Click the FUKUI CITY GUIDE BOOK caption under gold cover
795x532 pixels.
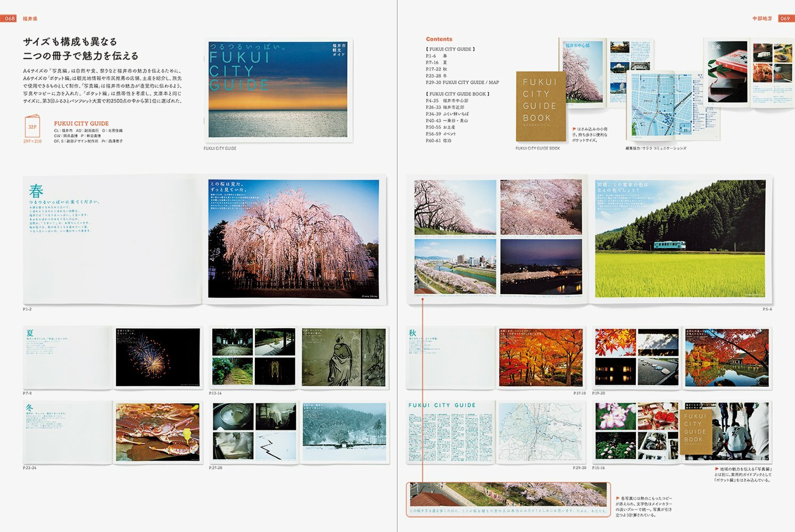[537, 148]
